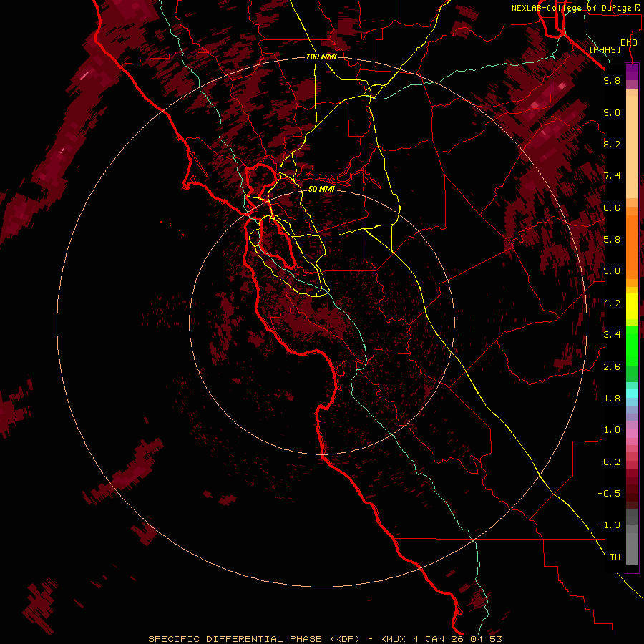Click the 2.6 value on the color scale
This screenshot has width=644, height=644.
coord(612,367)
